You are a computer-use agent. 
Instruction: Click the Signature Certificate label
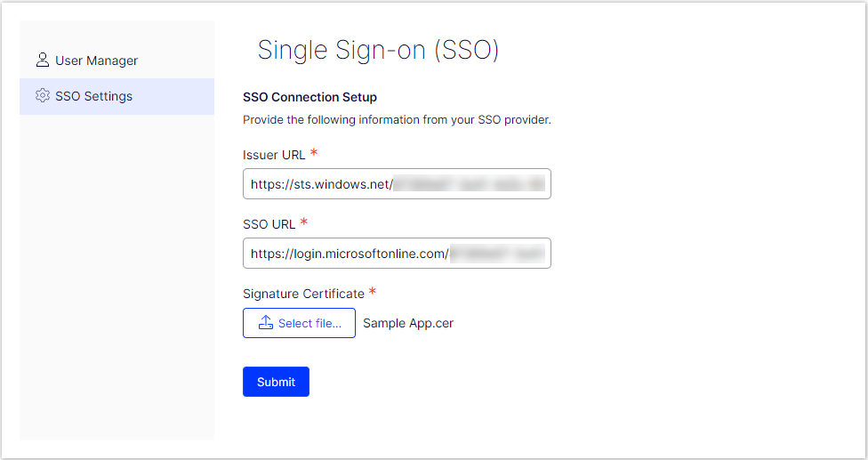click(303, 294)
